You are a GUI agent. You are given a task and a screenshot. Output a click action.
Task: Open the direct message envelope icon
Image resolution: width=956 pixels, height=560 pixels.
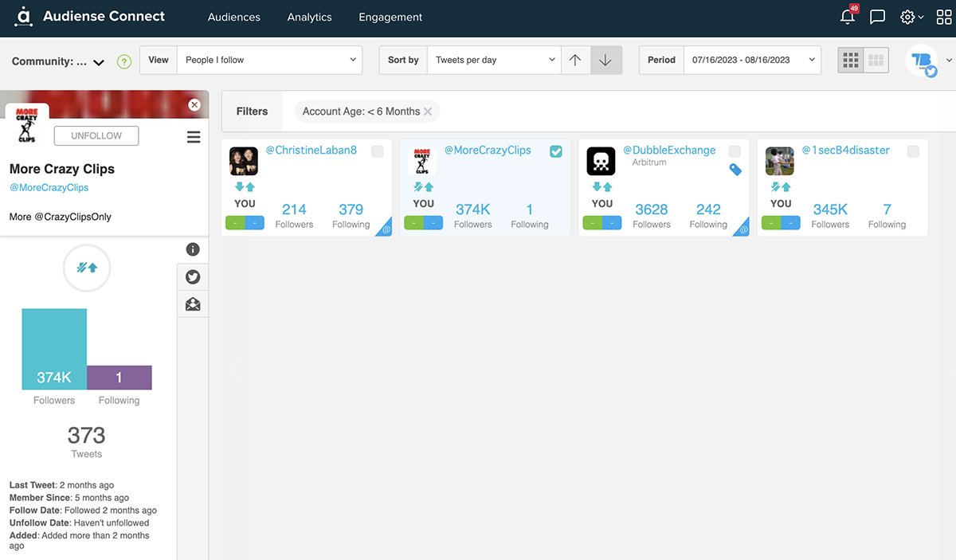coord(193,304)
